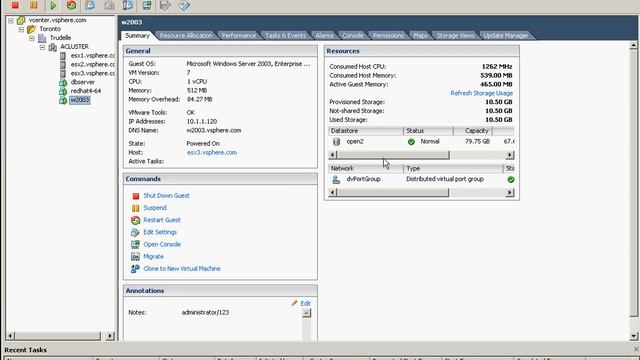640x360 pixels.
Task: Open the Permissions tab
Action: pos(388,36)
